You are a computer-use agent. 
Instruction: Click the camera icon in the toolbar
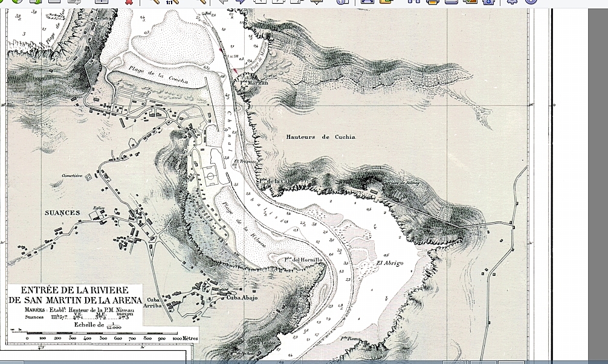pyautogui.click(x=489, y=2)
